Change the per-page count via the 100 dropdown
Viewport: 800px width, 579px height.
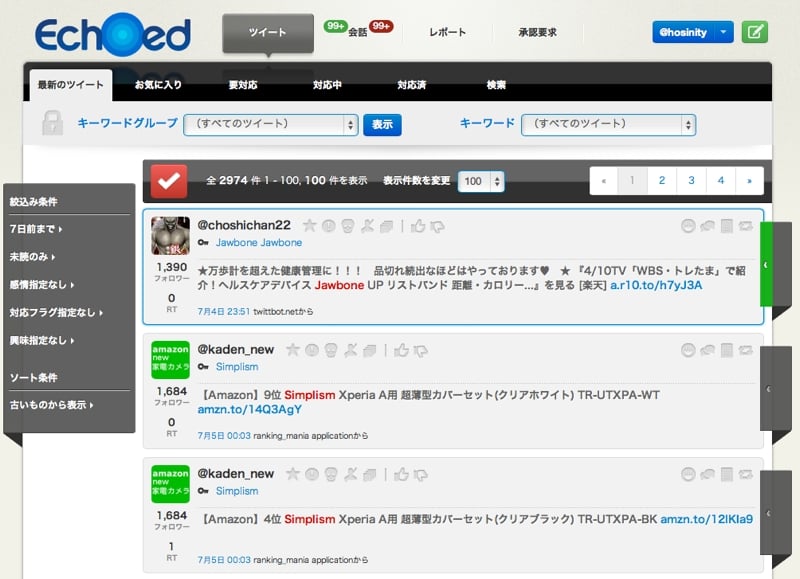[x=483, y=180]
